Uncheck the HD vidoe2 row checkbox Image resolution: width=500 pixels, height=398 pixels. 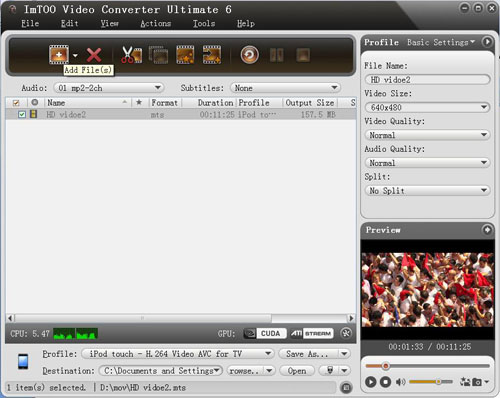[x=22, y=114]
